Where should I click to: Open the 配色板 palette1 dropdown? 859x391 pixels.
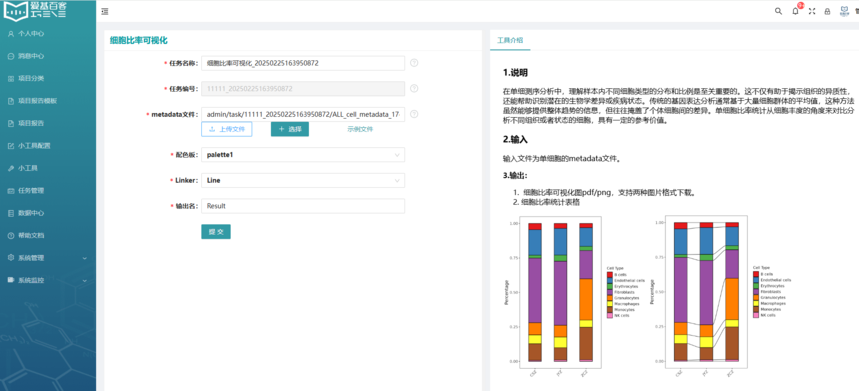(x=303, y=155)
